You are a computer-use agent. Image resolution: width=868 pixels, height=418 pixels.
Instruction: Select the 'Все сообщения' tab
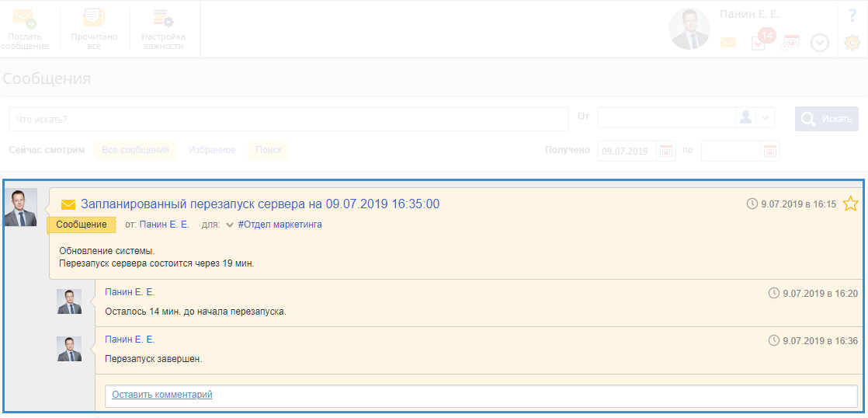[x=135, y=150]
